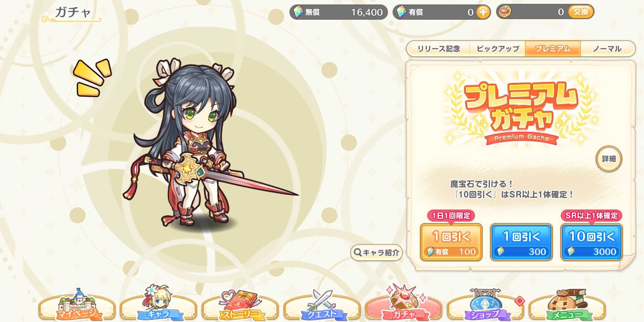Open the ショップ crystal shop icon
644x322 pixels.
click(x=485, y=305)
